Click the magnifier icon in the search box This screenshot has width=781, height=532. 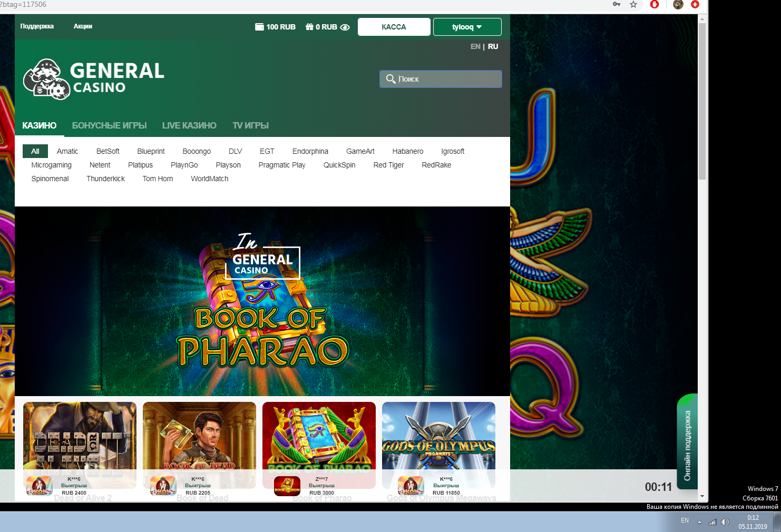coord(390,79)
